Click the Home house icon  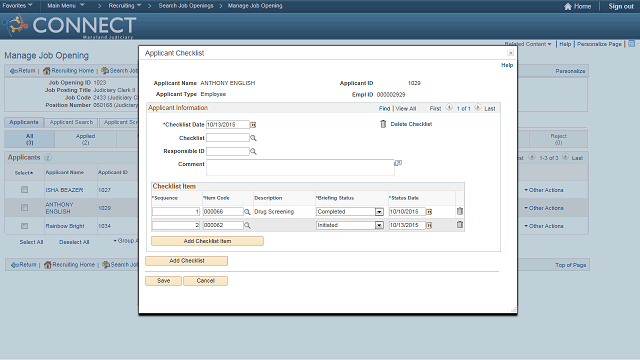click(x=568, y=6)
